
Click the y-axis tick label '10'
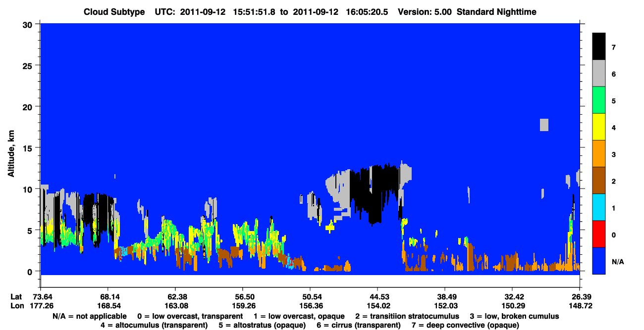coord(29,189)
